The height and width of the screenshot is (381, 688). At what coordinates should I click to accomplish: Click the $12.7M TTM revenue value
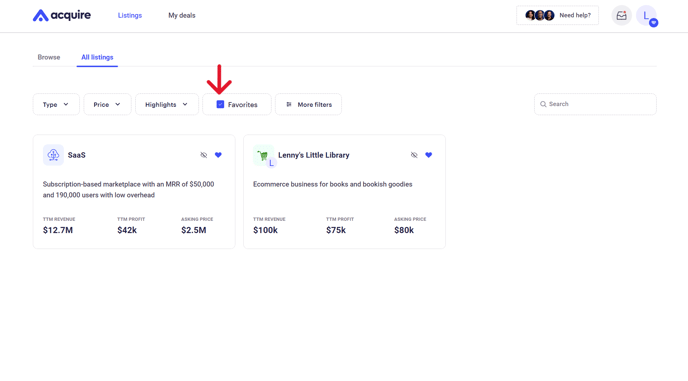click(58, 230)
